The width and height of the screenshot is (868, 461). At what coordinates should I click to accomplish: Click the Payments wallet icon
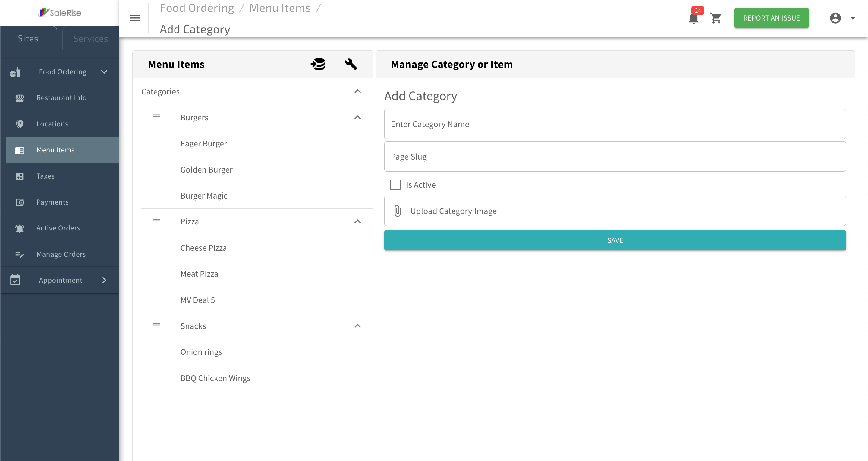20,202
